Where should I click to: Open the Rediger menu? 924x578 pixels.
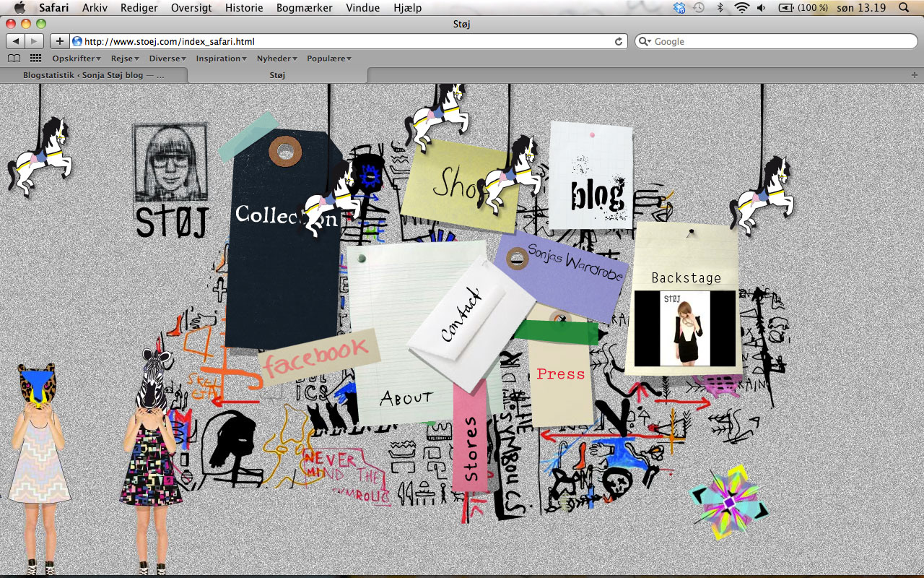click(139, 8)
